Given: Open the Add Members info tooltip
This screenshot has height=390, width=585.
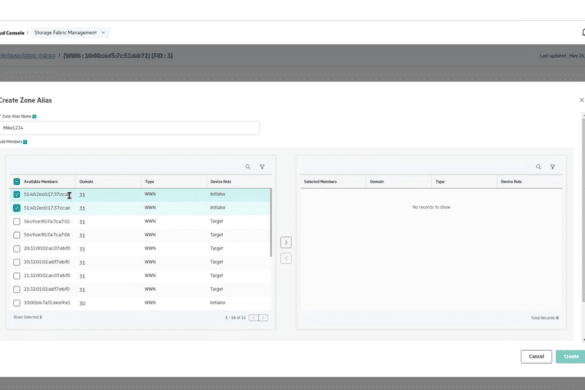Looking at the screenshot, I should pos(25,142).
